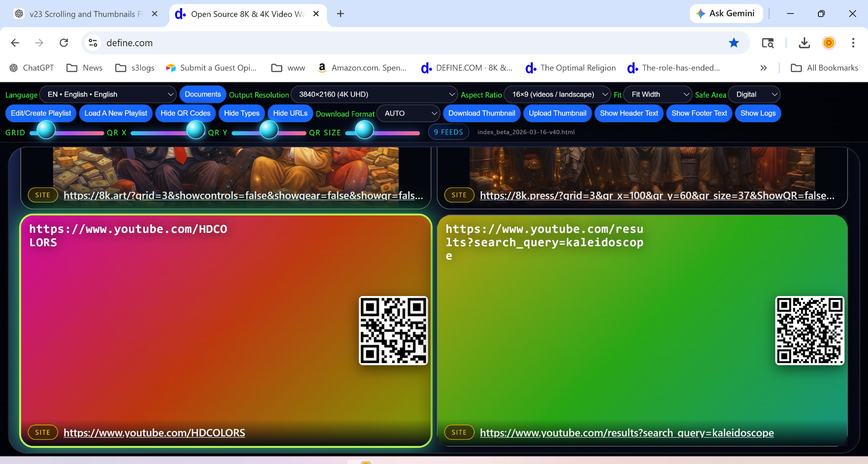Click the SITE badge on the HDCOLORS card

43,432
